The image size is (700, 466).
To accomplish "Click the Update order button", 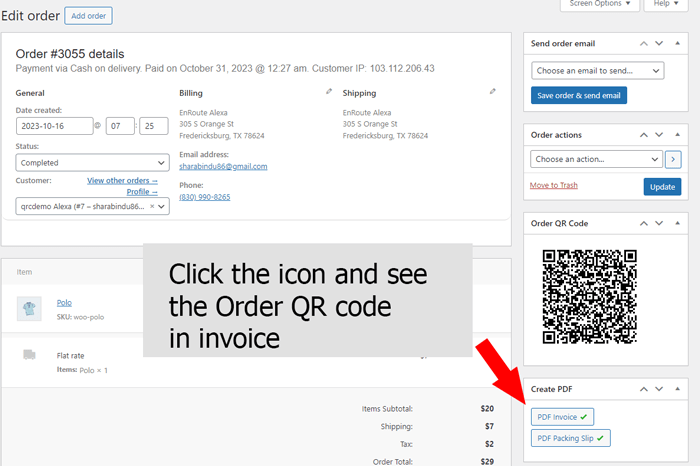I will [x=662, y=187].
